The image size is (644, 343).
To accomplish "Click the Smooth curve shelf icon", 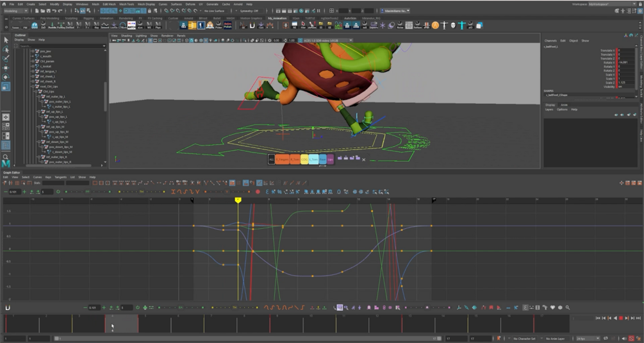I will pos(104,26).
